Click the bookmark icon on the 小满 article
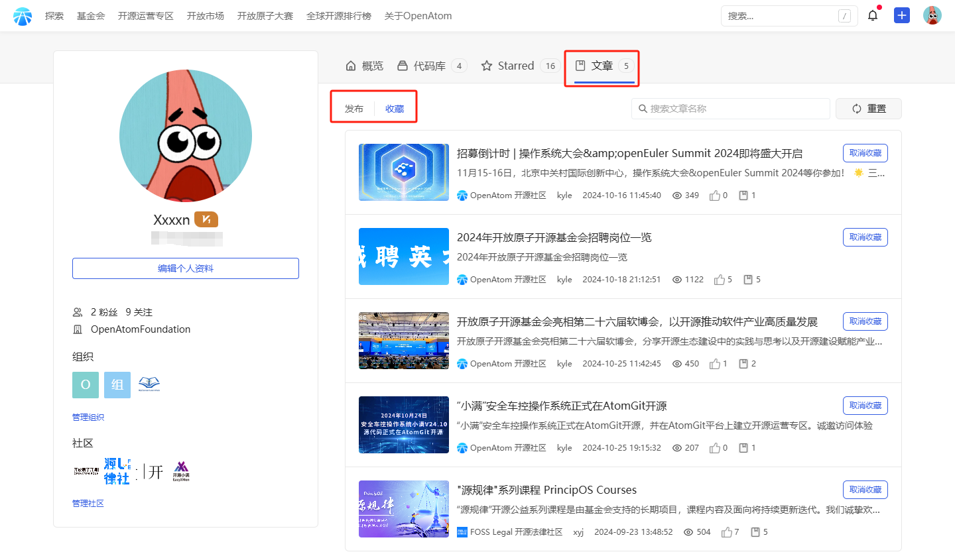 click(x=743, y=448)
